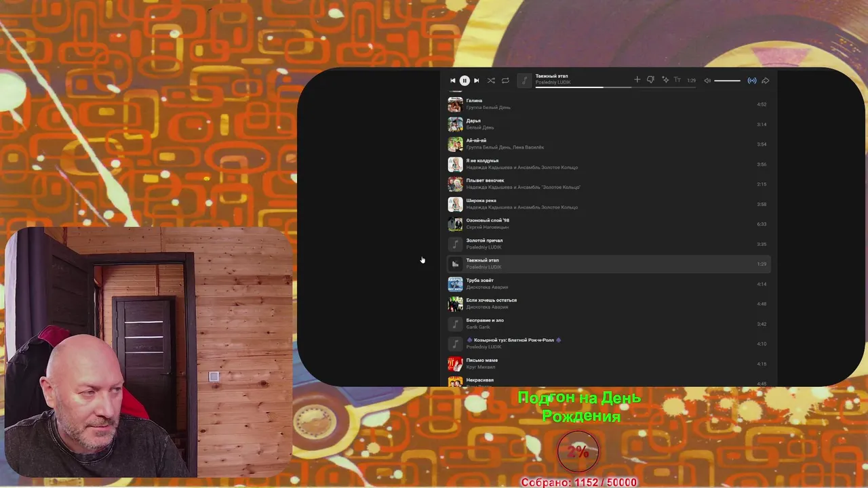Play the song Золотой причал
Image resolution: width=868 pixels, height=488 pixels.
(484, 241)
